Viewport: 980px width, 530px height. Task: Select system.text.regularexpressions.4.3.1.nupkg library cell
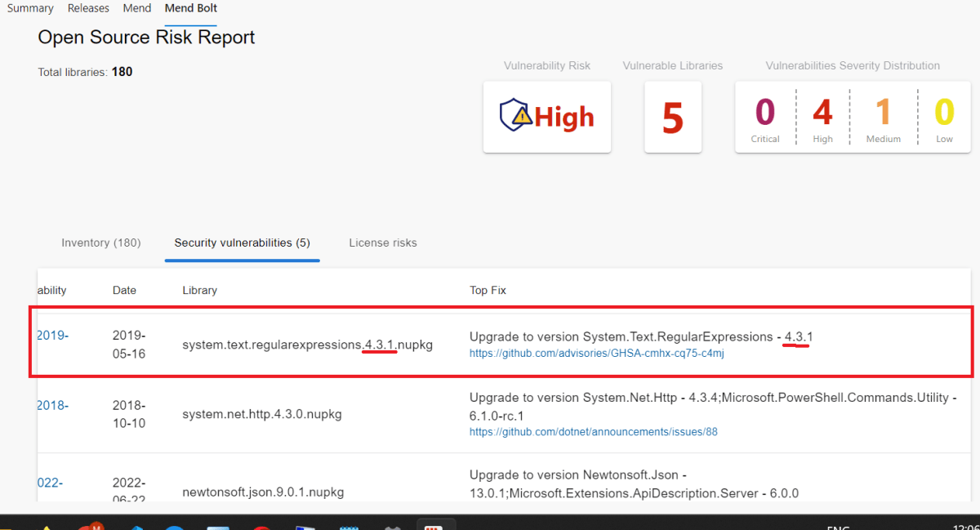pyautogui.click(x=308, y=345)
